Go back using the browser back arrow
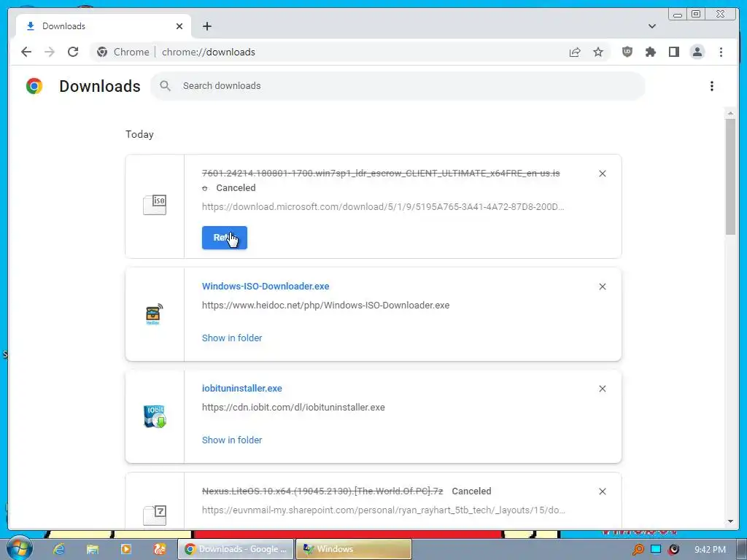The image size is (747, 560). 26,52
